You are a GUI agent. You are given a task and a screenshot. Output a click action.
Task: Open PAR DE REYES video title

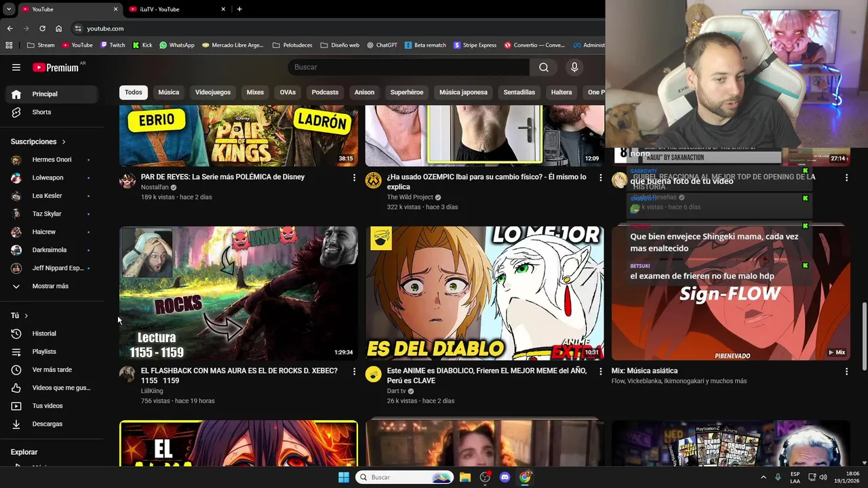(222, 177)
